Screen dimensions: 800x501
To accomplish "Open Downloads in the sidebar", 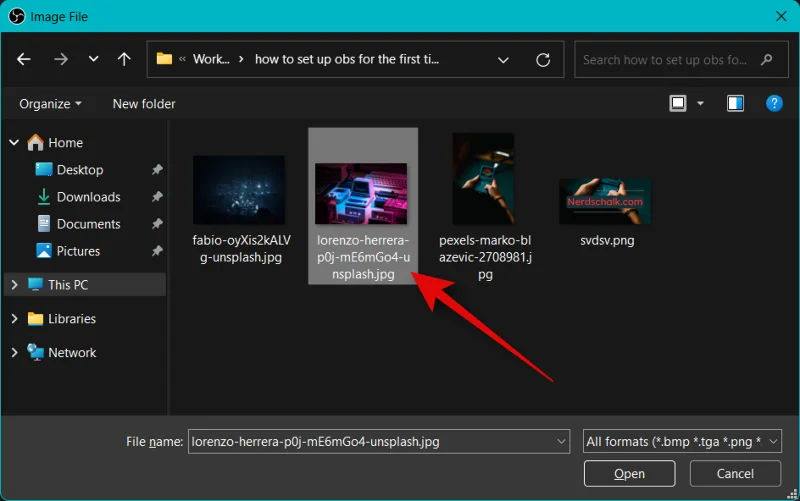I will click(x=88, y=197).
